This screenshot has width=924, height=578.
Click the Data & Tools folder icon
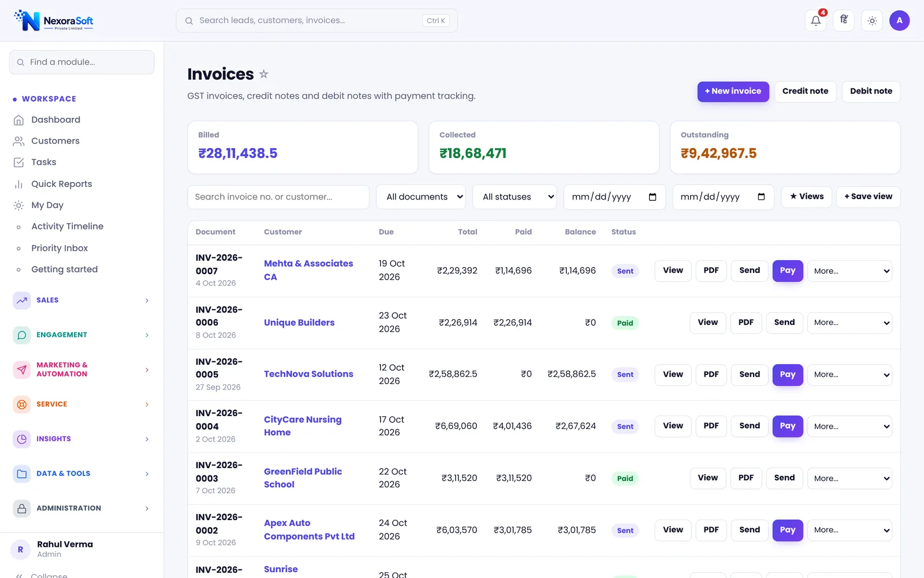pyautogui.click(x=22, y=474)
